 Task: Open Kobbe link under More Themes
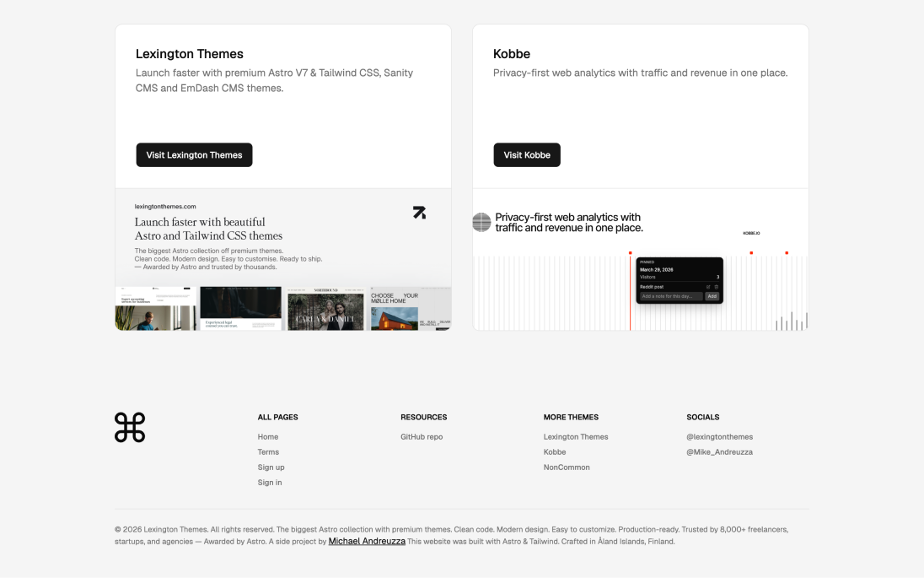click(555, 452)
